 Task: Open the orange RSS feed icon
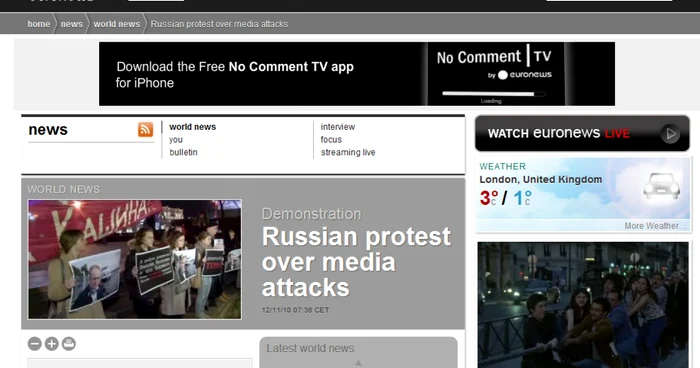[x=146, y=129]
